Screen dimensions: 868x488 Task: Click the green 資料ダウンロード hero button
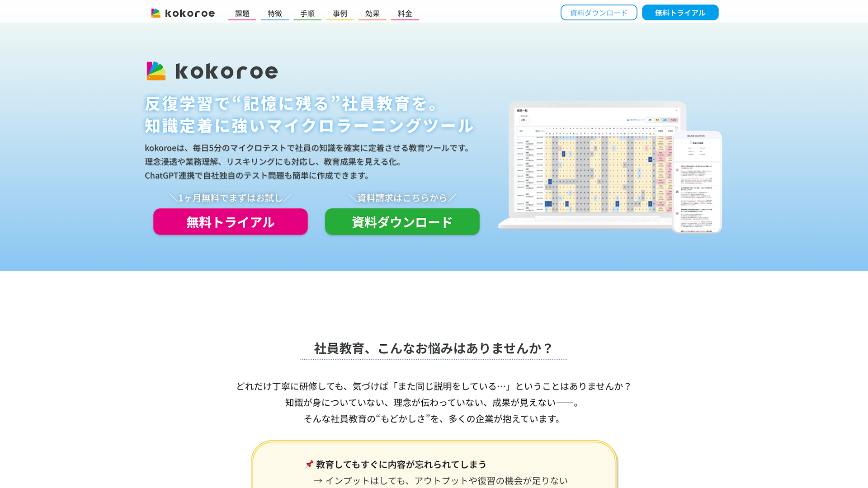402,222
